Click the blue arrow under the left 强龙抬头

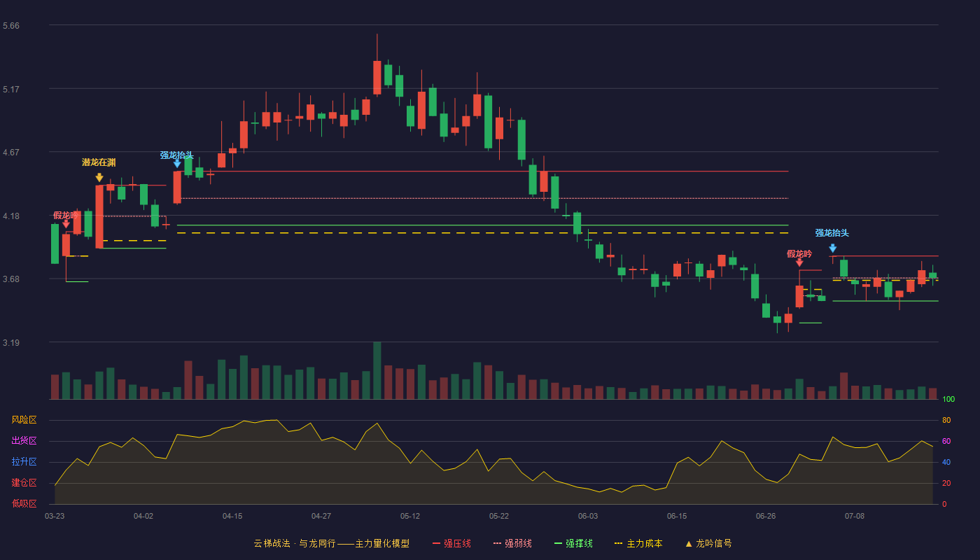[x=177, y=163]
